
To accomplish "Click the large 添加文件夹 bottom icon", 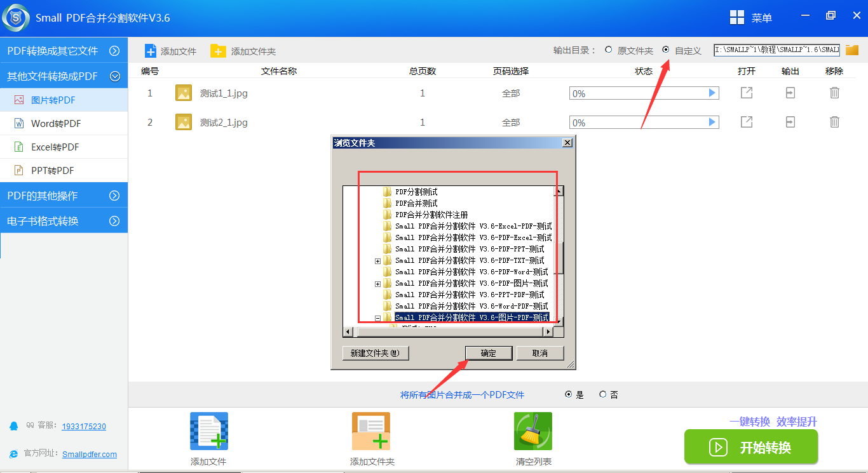I will (371, 431).
